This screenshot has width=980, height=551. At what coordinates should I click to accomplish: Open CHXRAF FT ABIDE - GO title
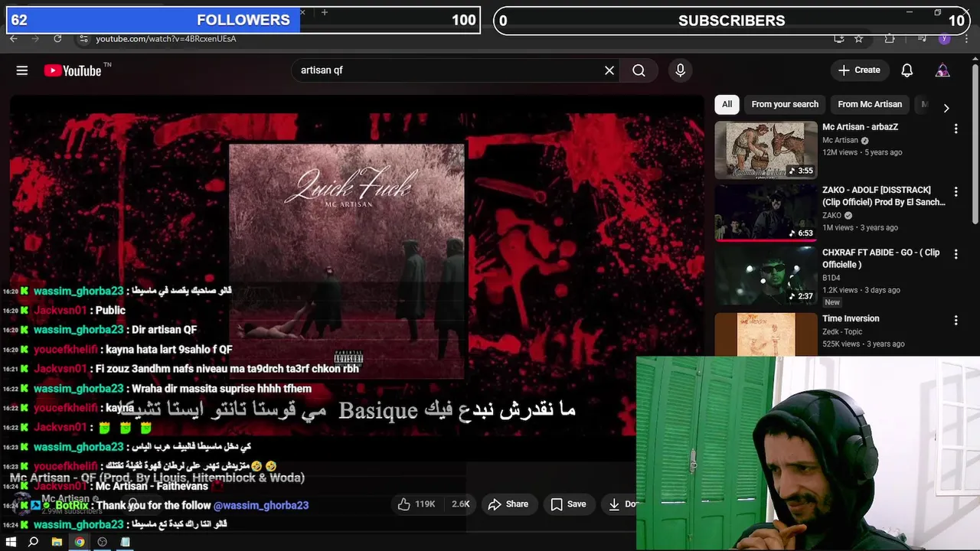(880, 259)
